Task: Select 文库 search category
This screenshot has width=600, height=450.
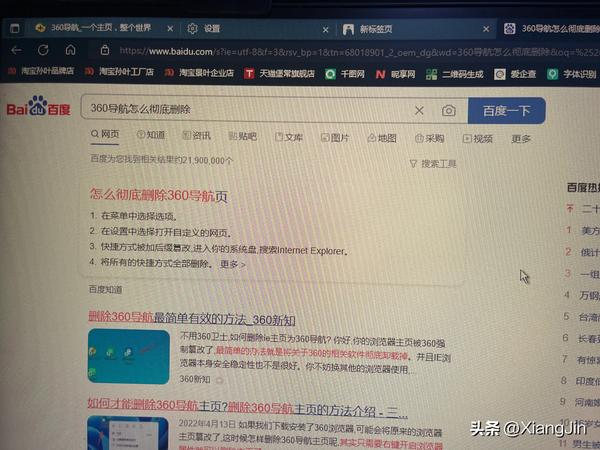Action: click(x=289, y=137)
